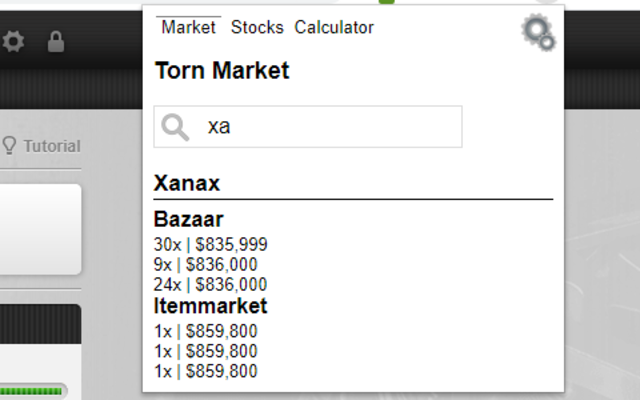Select the last 1x $859,800 Itemmarket listing

(x=206, y=371)
